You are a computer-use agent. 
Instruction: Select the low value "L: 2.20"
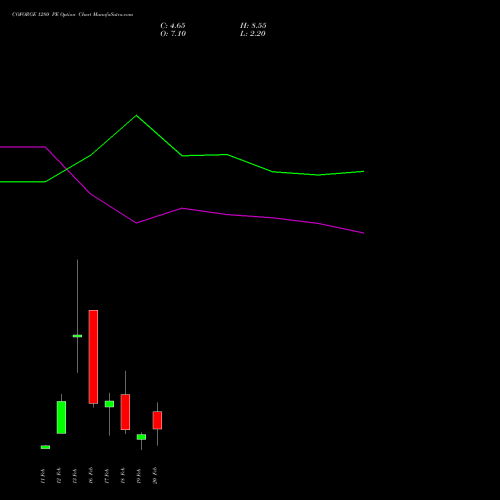coord(253,34)
